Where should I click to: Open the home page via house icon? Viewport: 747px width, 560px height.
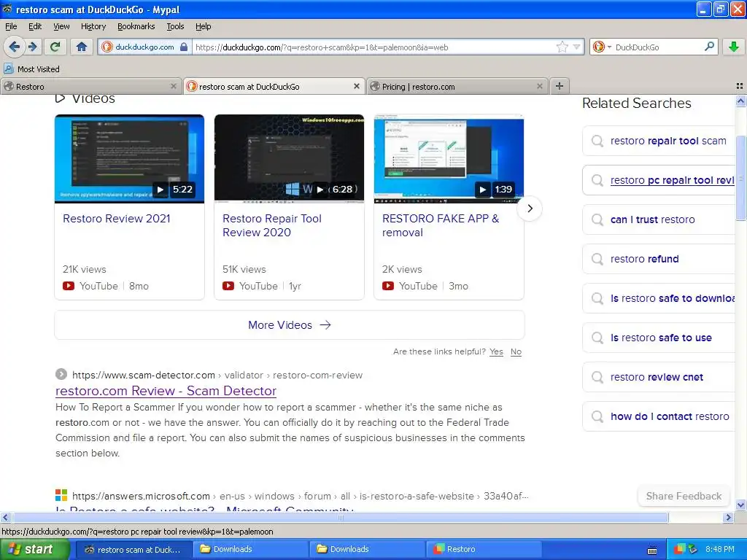coord(82,47)
